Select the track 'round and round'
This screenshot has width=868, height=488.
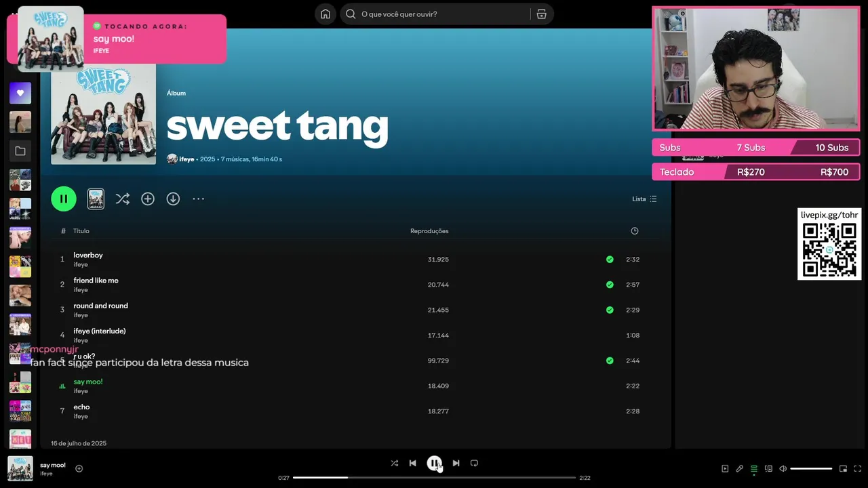pyautogui.click(x=100, y=306)
